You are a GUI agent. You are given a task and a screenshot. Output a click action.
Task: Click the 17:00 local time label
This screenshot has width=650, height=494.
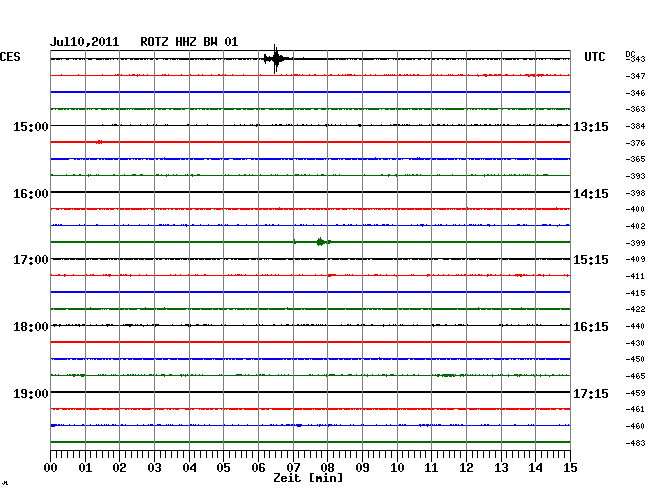(31, 260)
